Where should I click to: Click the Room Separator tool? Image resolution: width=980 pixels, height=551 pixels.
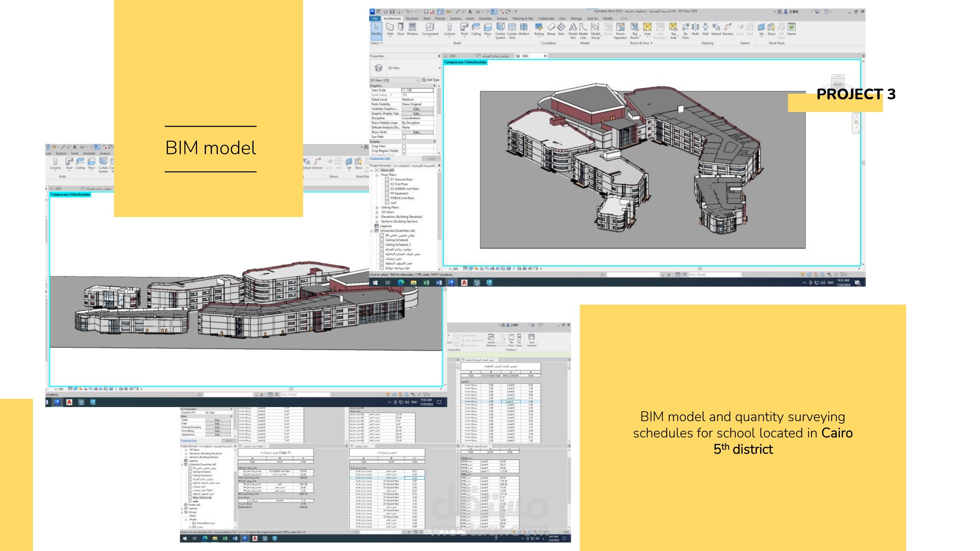pyautogui.click(x=620, y=31)
